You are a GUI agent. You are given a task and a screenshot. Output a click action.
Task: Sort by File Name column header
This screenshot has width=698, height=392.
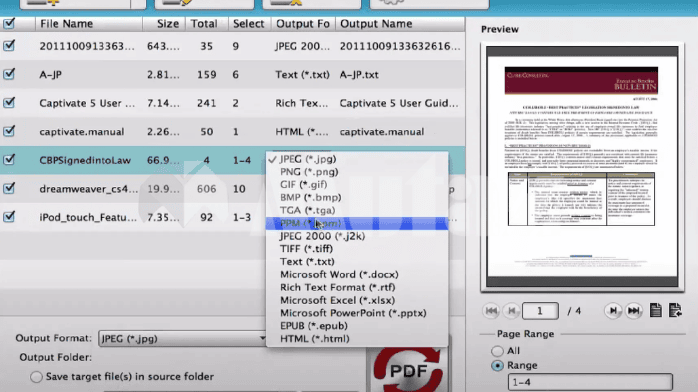(x=89, y=24)
